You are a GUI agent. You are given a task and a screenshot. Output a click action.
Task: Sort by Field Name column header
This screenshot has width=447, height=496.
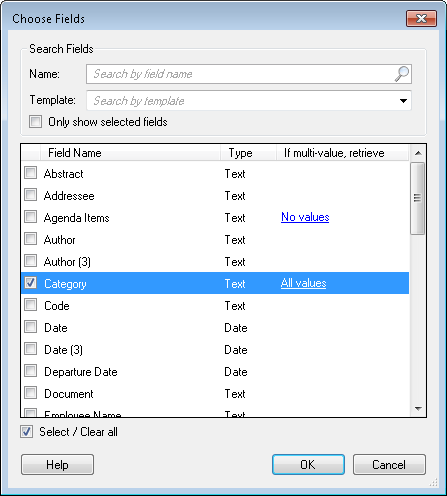130,153
